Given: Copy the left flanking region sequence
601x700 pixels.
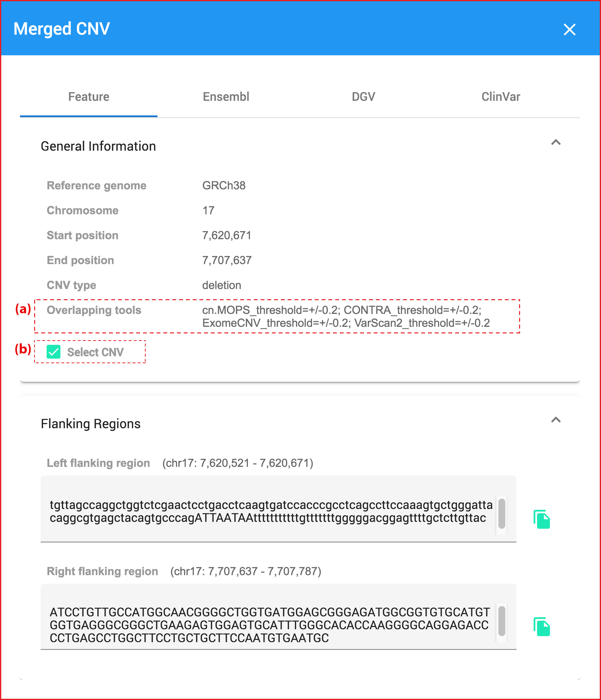Looking at the screenshot, I should 542,519.
